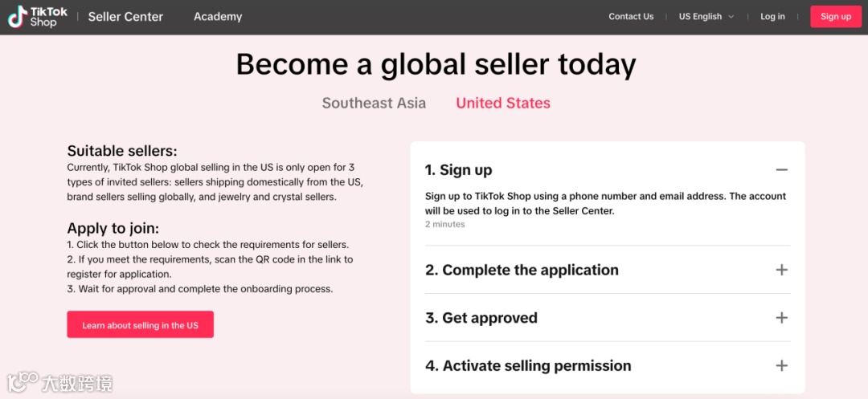Click the TikTok Shop logo
The height and width of the screenshot is (399, 868).
pyautogui.click(x=38, y=17)
